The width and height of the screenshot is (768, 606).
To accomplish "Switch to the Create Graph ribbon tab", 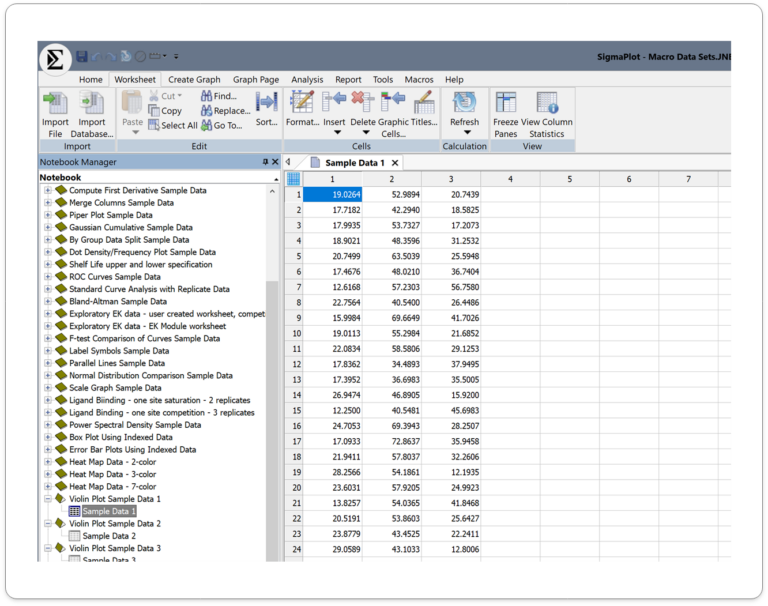I will [x=194, y=80].
